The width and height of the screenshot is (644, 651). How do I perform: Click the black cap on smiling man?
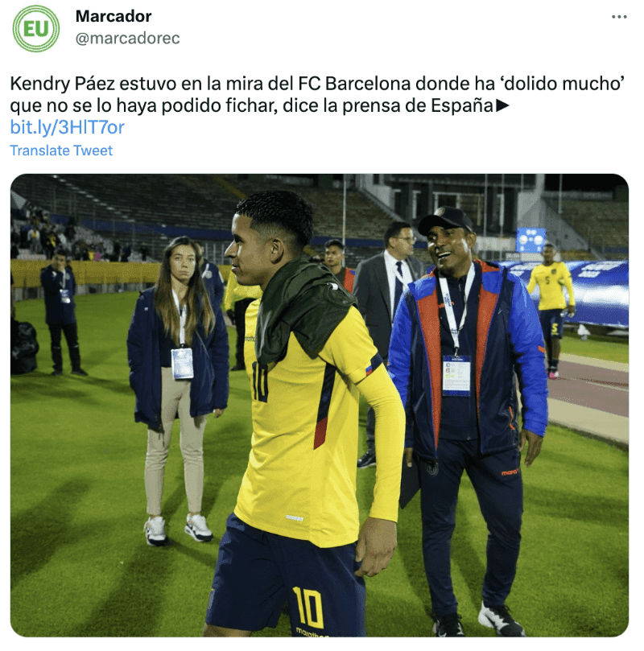[444, 220]
